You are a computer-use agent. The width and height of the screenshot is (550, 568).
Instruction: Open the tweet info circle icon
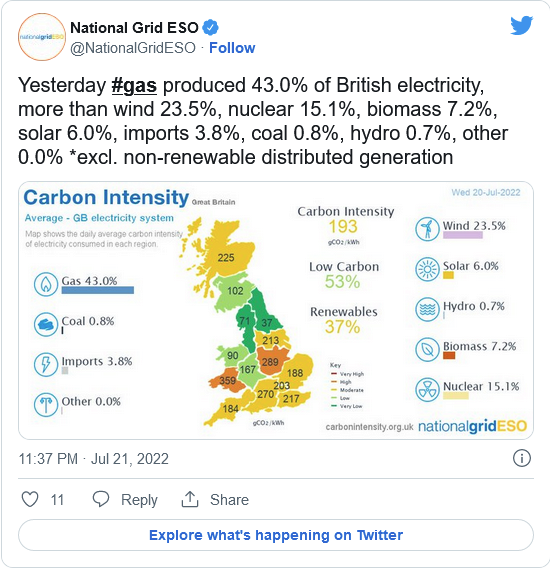pyautogui.click(x=522, y=458)
